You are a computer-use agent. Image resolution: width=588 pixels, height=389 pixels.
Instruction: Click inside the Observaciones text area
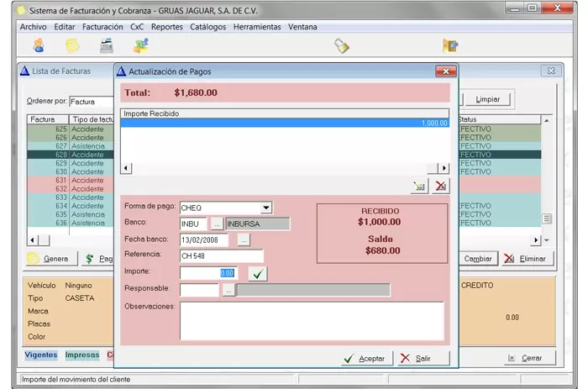(311, 320)
